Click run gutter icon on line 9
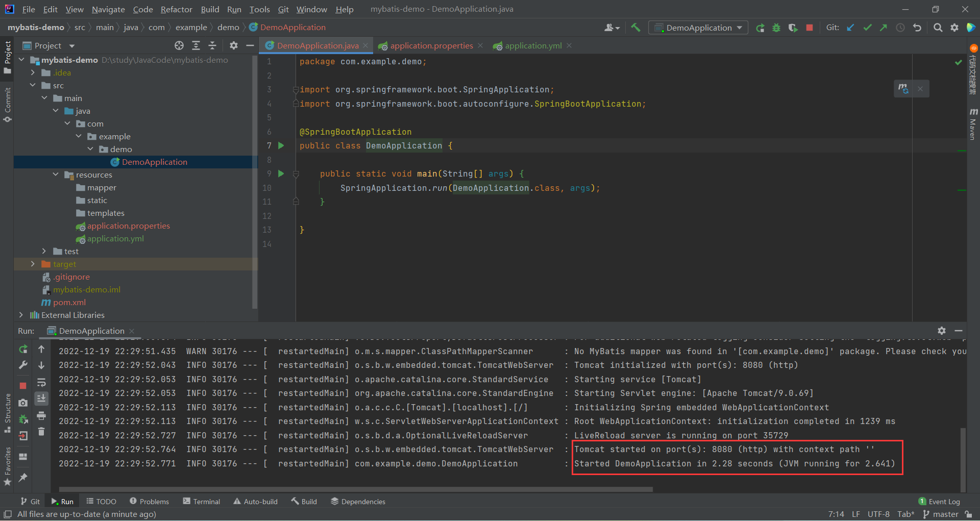Viewport: 980px width, 521px height. [281, 173]
